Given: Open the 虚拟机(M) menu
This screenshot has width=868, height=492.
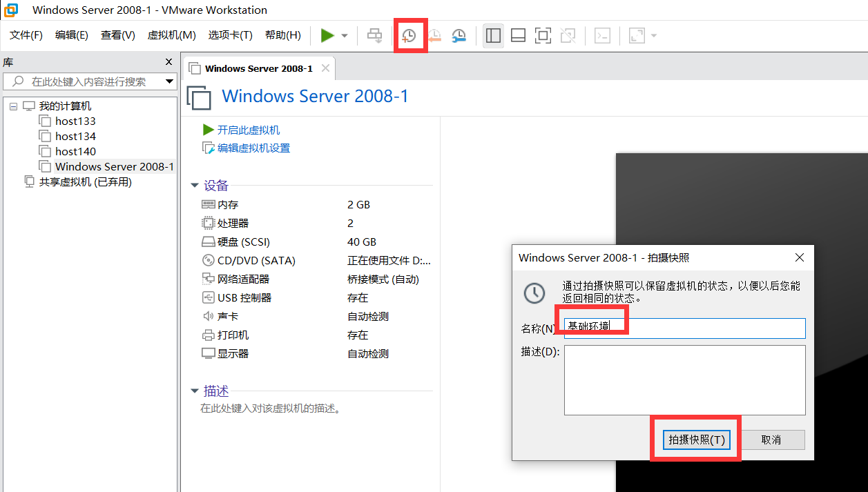Looking at the screenshot, I should coord(172,35).
